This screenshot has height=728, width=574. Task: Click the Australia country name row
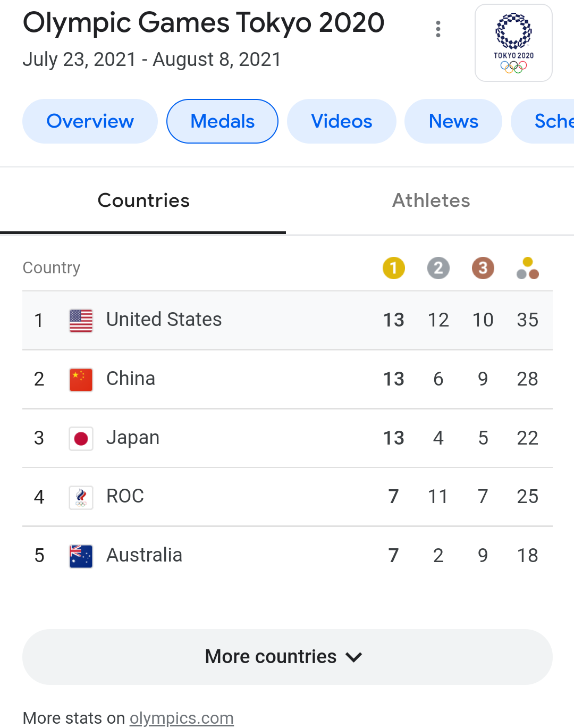click(x=144, y=555)
